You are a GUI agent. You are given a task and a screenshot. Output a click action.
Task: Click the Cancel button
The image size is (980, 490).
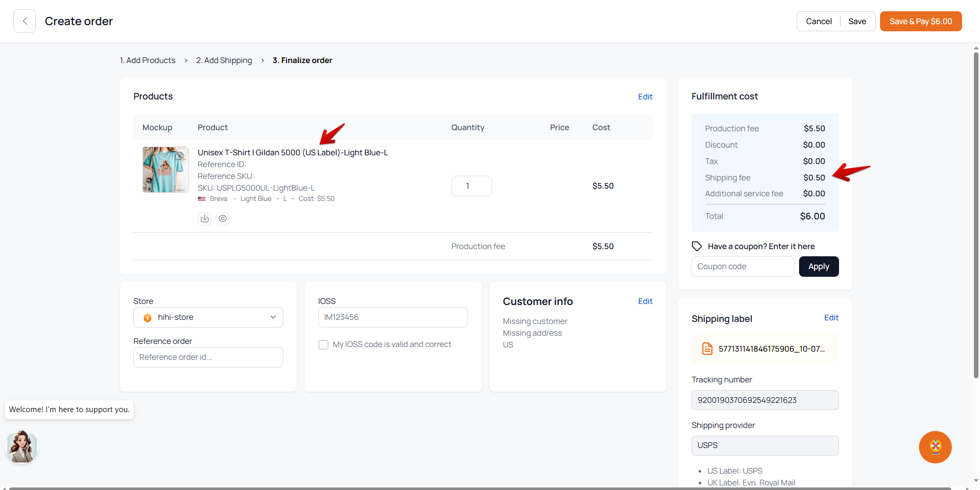tap(819, 22)
